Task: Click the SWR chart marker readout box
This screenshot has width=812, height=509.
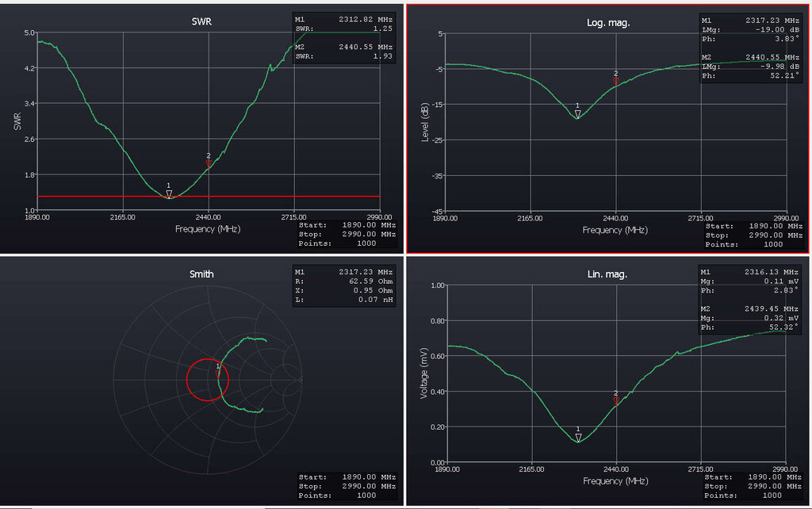Action: pyautogui.click(x=344, y=38)
